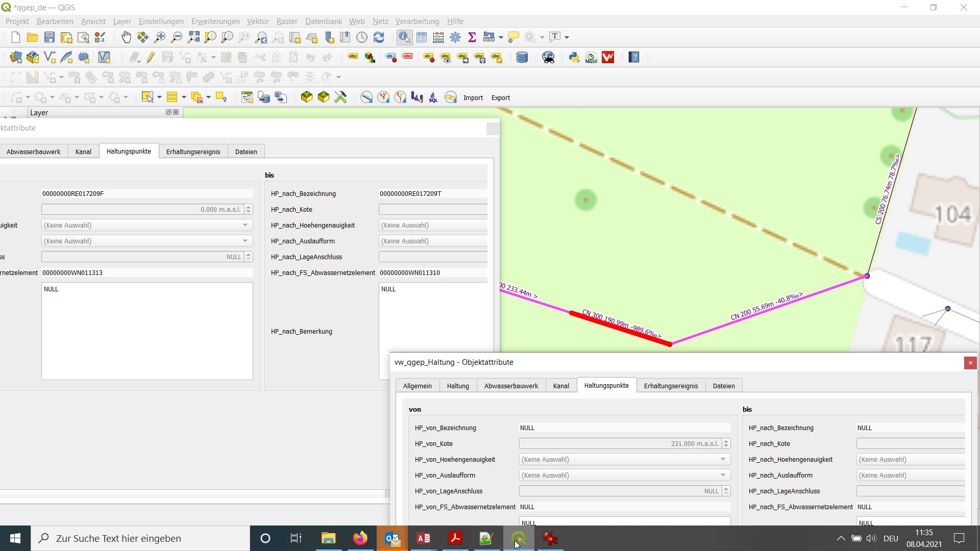
Task: Open the attribute table icon
Action: click(x=422, y=37)
